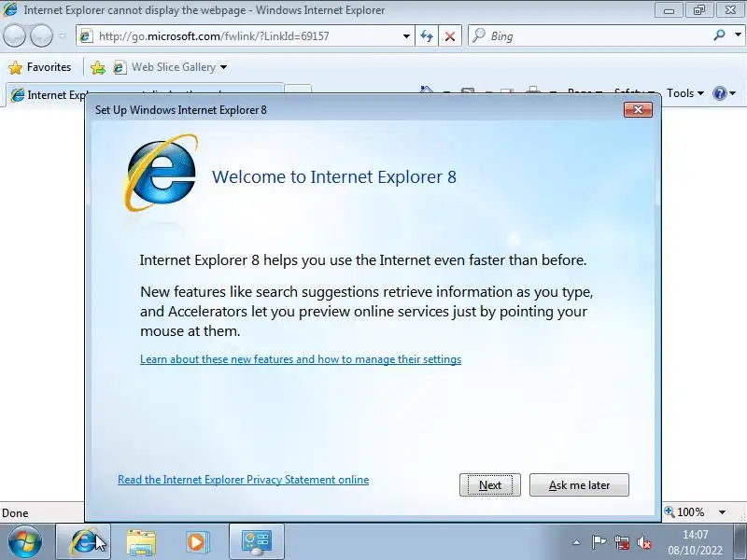Click the Control Panel taskbar icon

point(257,542)
